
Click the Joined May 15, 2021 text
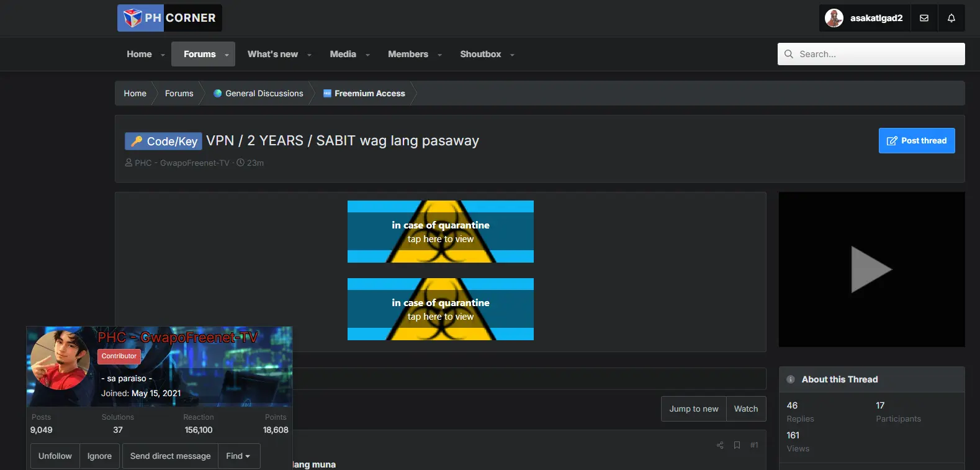click(141, 393)
